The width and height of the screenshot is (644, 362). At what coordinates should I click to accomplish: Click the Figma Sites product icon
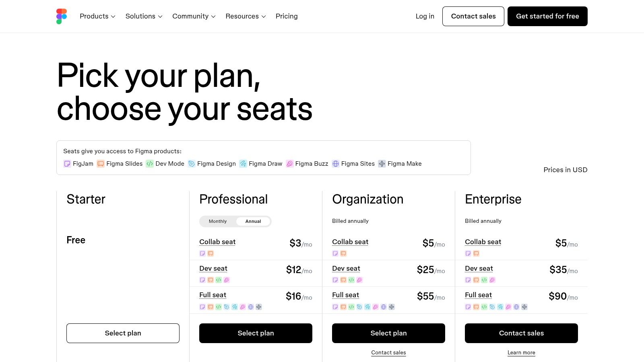click(x=336, y=164)
